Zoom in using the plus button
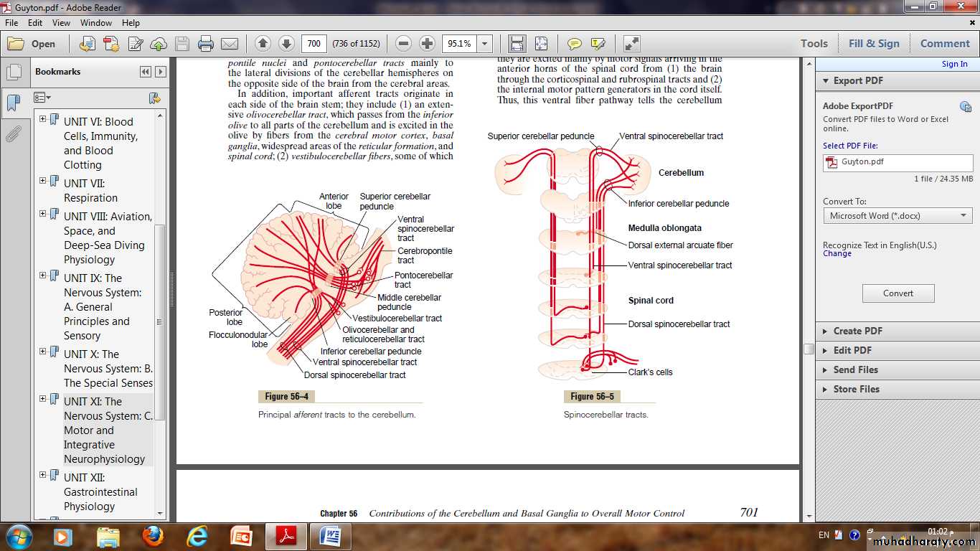This screenshot has height=551, width=980. [427, 44]
